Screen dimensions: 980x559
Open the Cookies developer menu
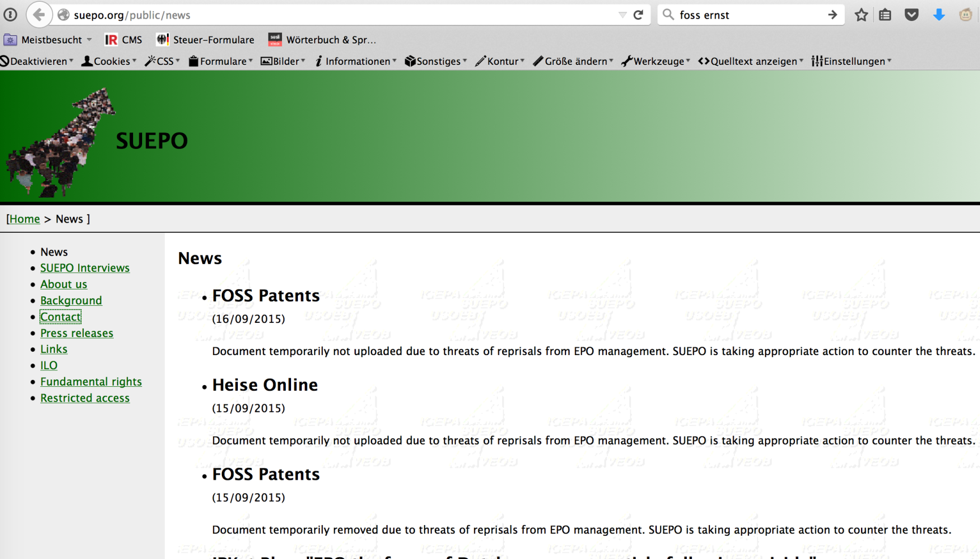pyautogui.click(x=109, y=61)
